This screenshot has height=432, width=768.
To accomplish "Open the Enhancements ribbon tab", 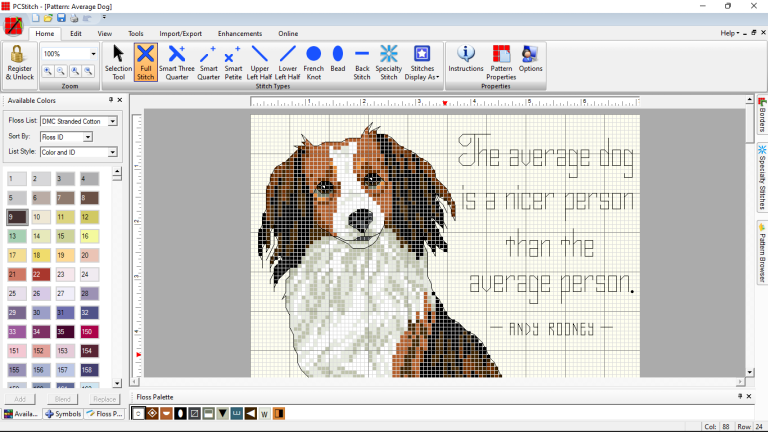I will tap(240, 33).
